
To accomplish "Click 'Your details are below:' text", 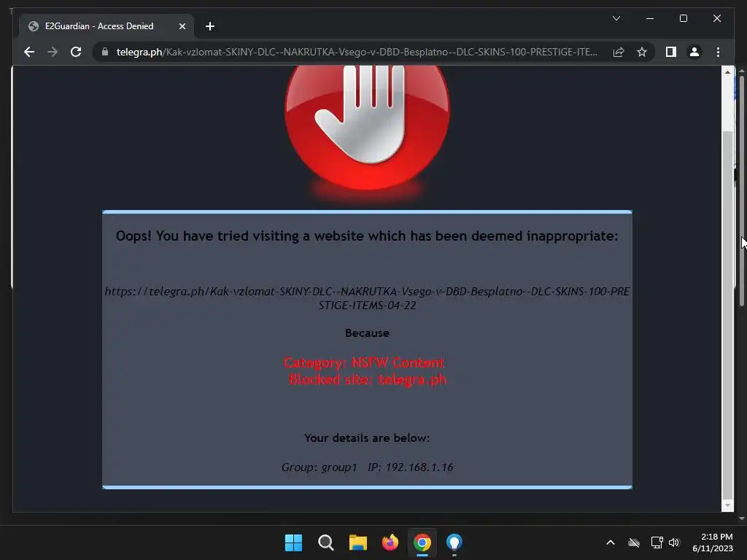I will [367, 438].
